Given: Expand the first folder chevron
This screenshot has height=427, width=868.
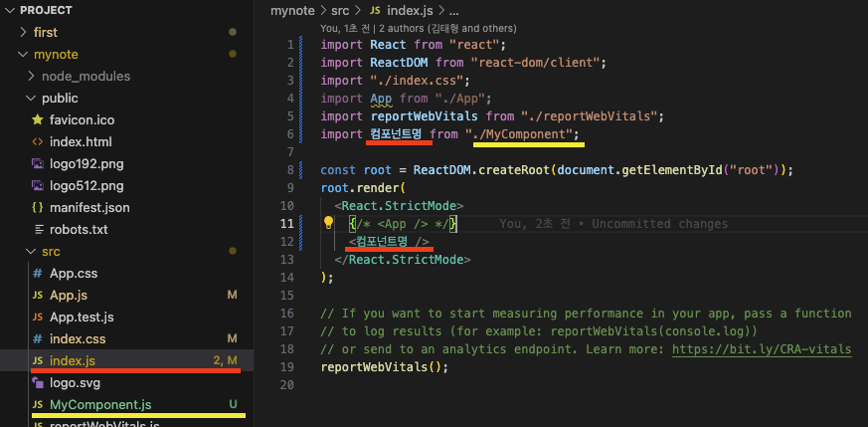Looking at the screenshot, I should 23,32.
